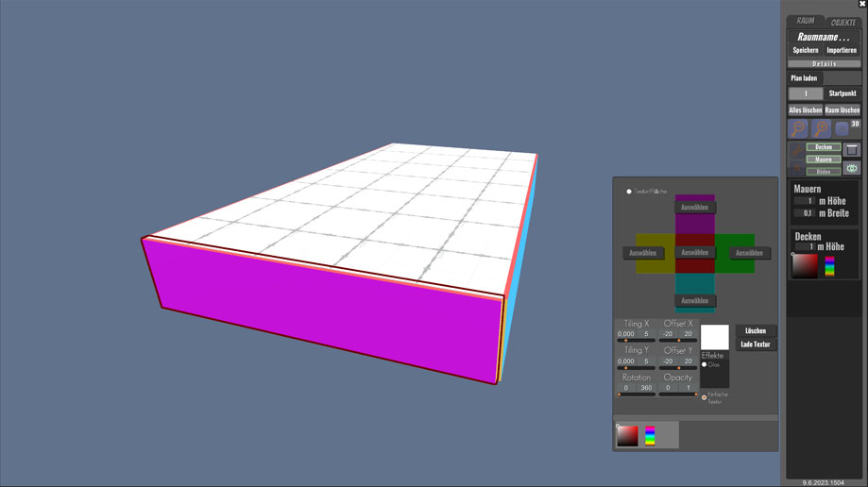
Task: Click the faded tool icon beside Böden
Action: 796,168
